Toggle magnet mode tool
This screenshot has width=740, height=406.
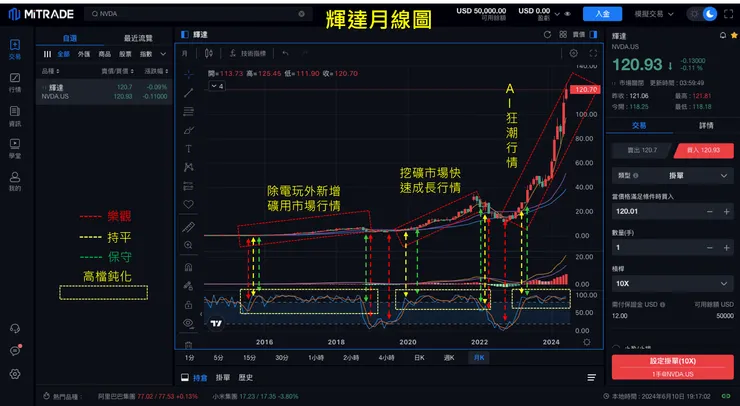tap(188, 267)
